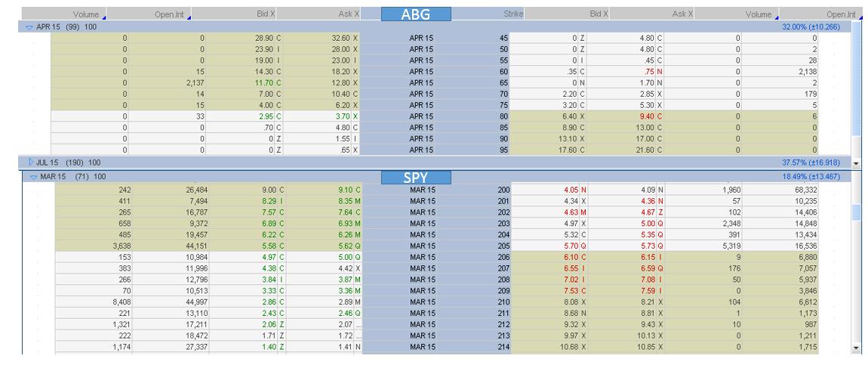This screenshot has height=365, width=868.
Task: Click call bid 11.70 C at strike 65
Action: pos(268,82)
